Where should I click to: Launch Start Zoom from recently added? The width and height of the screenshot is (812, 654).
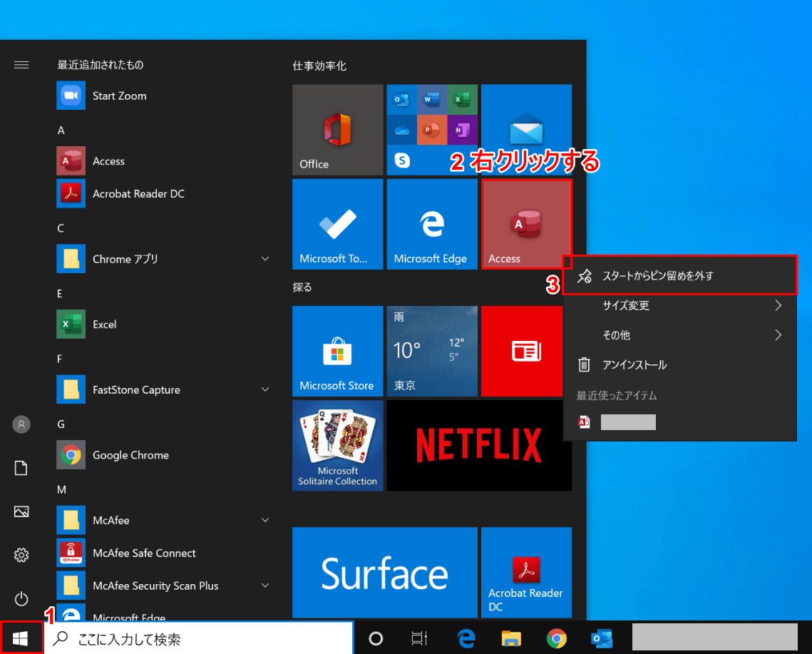(165, 96)
